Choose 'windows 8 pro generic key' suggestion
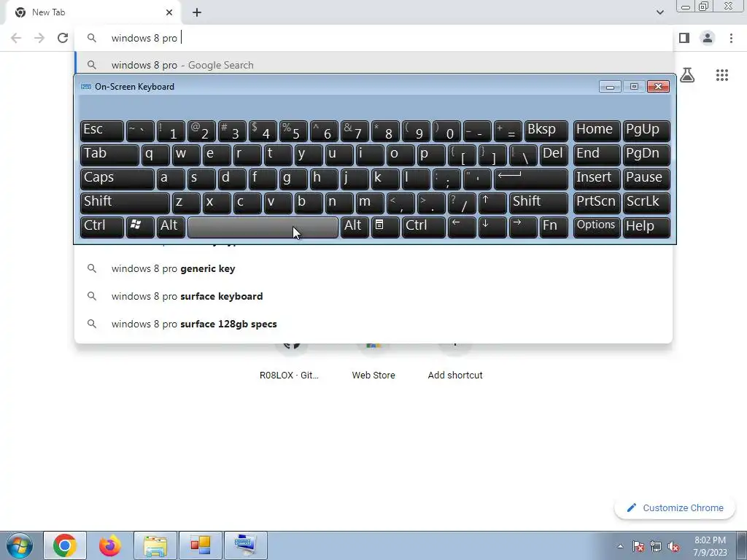 [x=373, y=268]
